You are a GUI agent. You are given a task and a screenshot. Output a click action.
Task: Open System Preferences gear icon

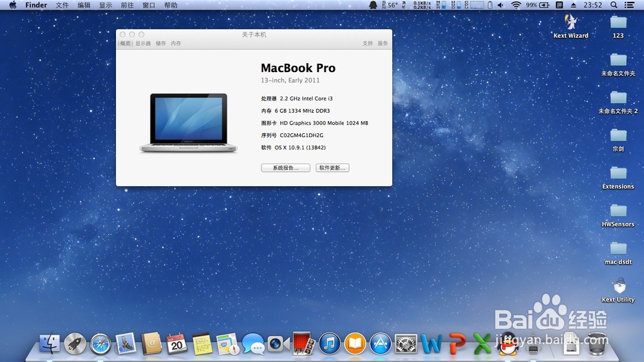tap(406, 343)
